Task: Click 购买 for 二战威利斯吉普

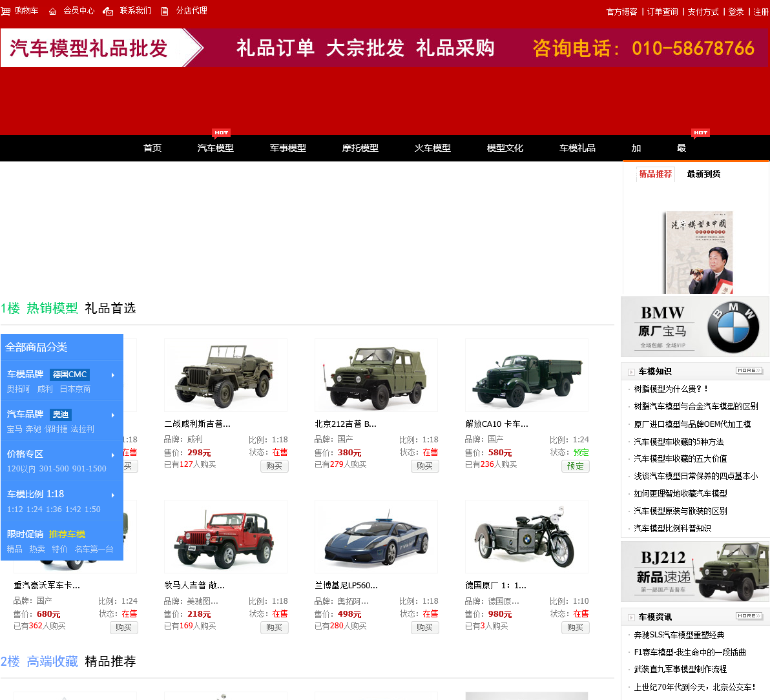Action: [x=274, y=466]
